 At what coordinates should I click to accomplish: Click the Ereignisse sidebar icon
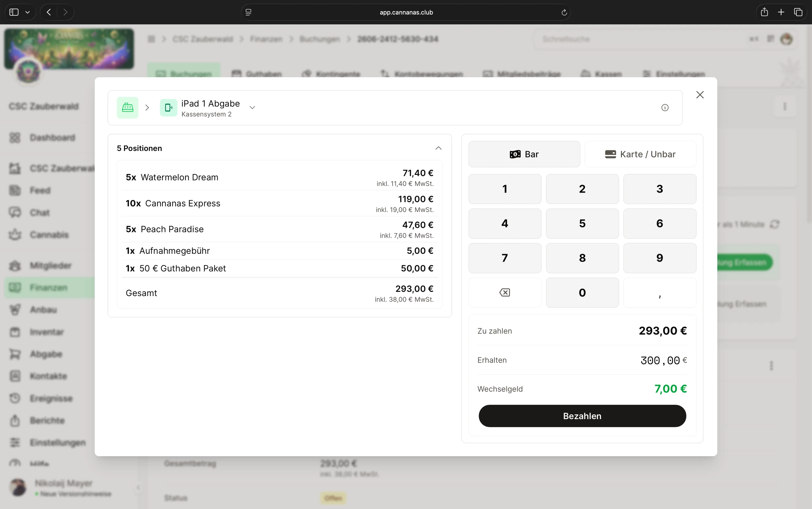point(15,398)
